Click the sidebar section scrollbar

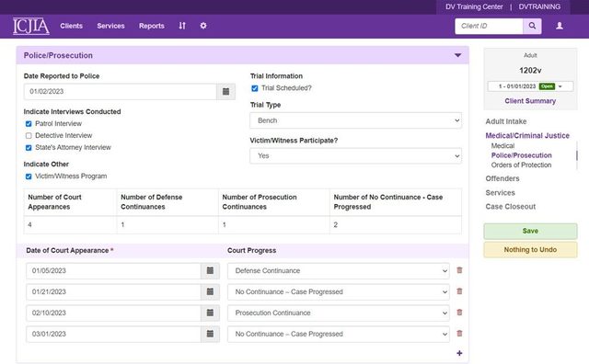(577, 155)
